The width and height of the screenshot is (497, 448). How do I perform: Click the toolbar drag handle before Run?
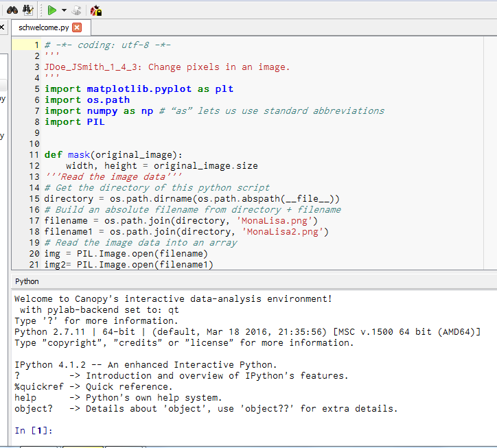(41, 10)
